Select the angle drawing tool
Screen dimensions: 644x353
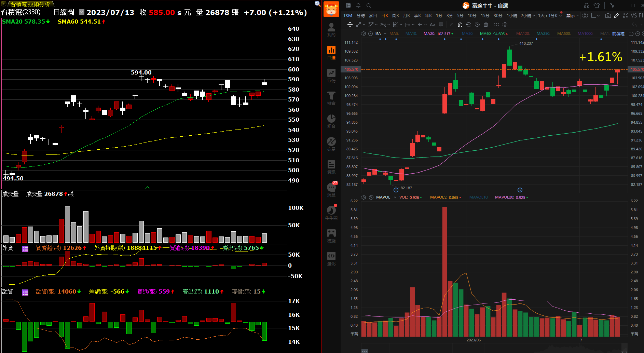coord(452,25)
